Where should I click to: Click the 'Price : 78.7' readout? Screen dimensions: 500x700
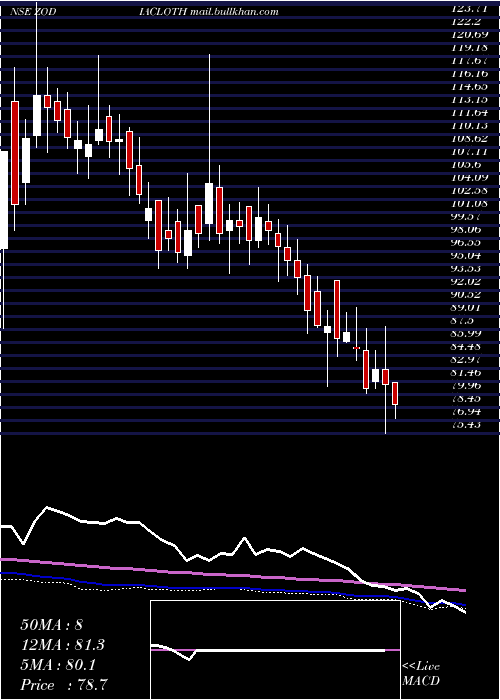coord(64,685)
